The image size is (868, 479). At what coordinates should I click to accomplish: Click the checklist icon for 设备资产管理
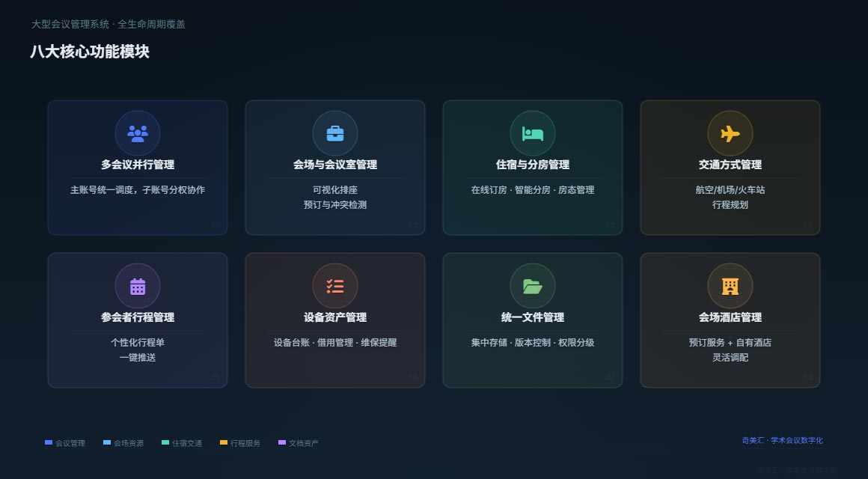(x=335, y=287)
